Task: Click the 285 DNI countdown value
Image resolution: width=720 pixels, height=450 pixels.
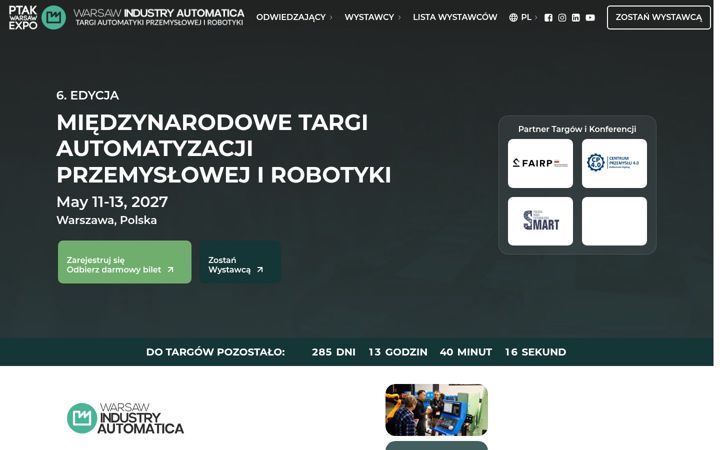Action: pyautogui.click(x=333, y=352)
